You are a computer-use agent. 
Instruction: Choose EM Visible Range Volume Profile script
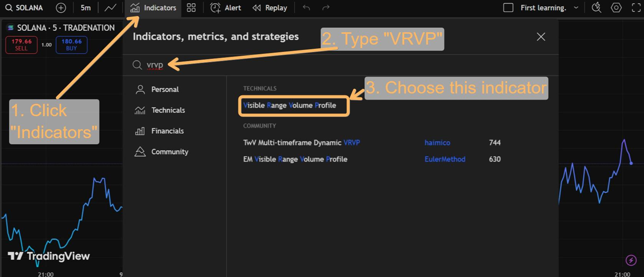click(x=295, y=159)
